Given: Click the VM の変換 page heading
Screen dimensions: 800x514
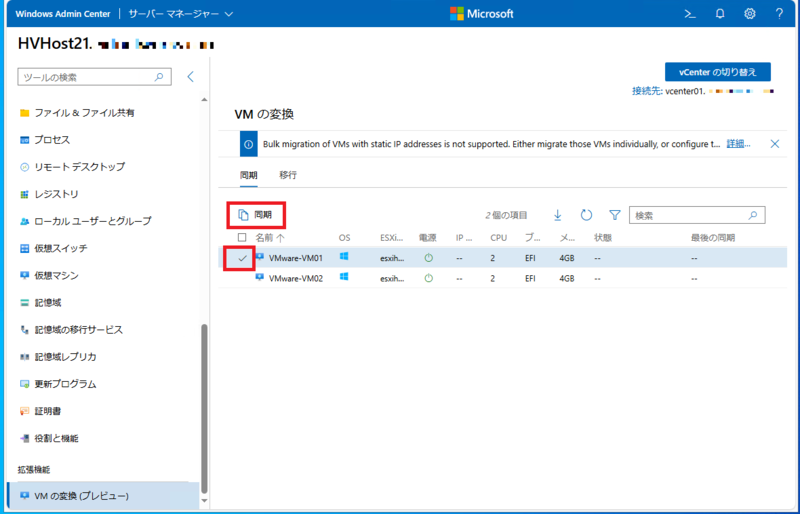Looking at the screenshot, I should pos(264,114).
